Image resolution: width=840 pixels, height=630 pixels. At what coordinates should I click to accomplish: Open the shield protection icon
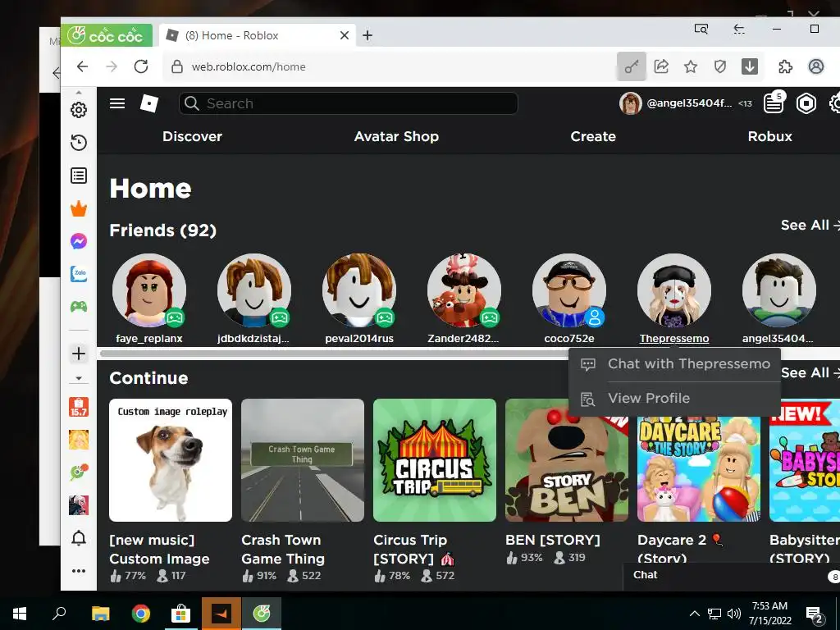pos(720,66)
